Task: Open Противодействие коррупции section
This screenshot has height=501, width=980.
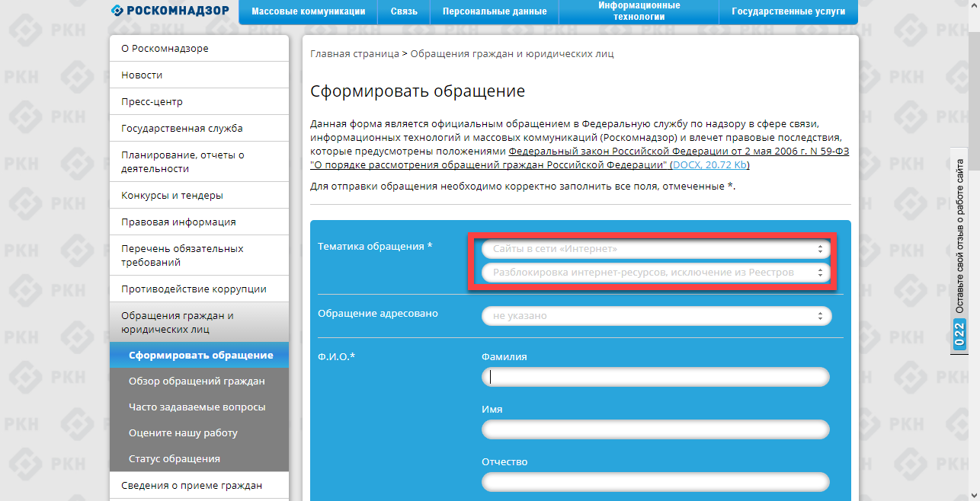Action: 199,289
